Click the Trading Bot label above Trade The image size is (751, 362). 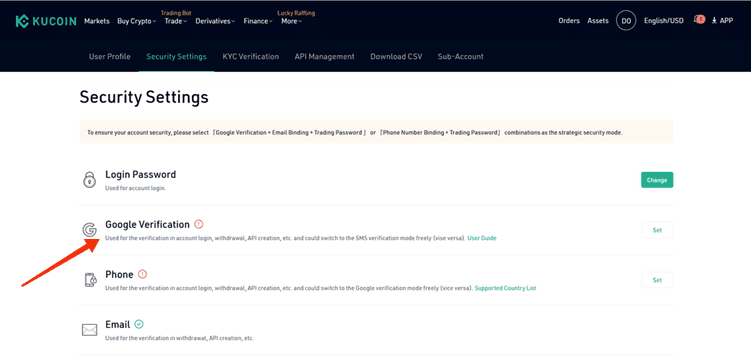point(176,13)
